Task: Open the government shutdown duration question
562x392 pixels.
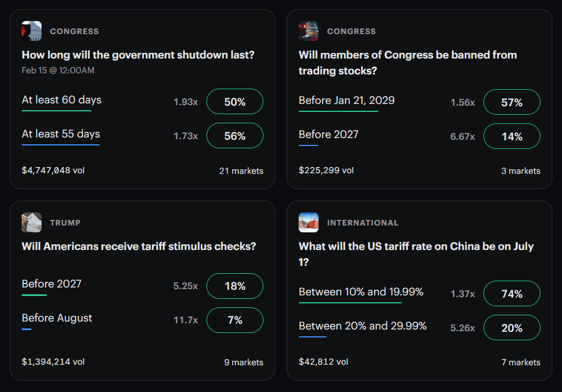Action: (x=138, y=55)
